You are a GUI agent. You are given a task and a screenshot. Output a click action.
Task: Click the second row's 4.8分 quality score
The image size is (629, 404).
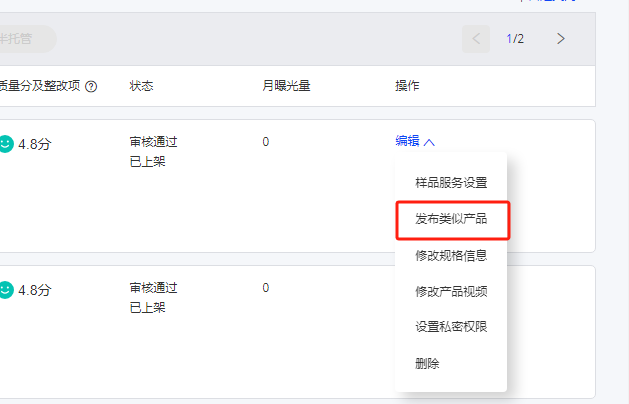(34, 291)
